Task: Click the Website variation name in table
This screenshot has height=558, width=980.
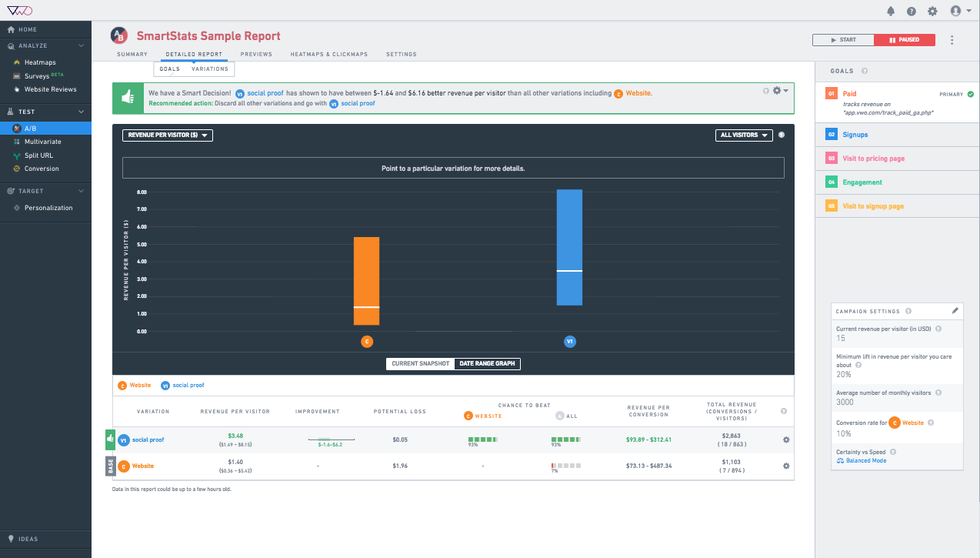Action: tap(142, 466)
